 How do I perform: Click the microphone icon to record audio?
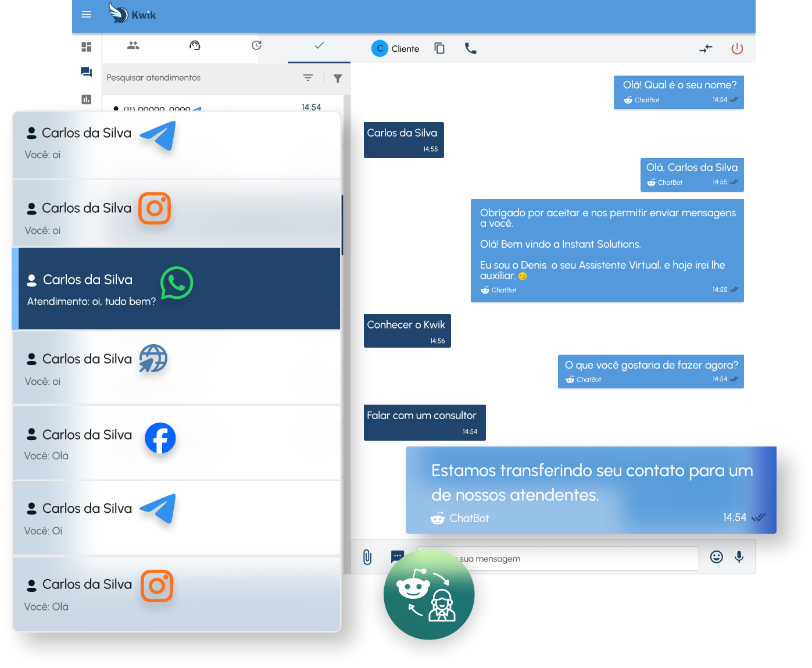[x=739, y=557]
